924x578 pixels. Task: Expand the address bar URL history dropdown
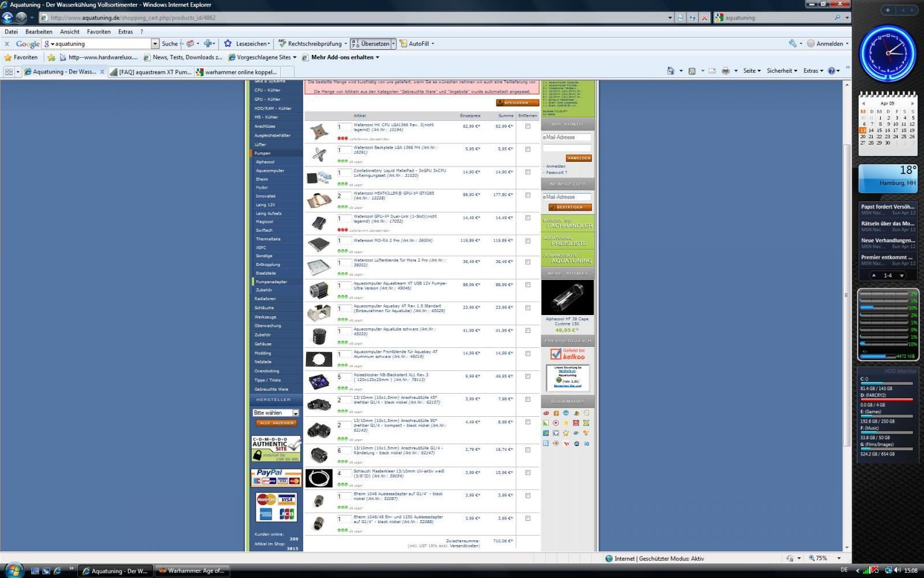click(x=670, y=17)
